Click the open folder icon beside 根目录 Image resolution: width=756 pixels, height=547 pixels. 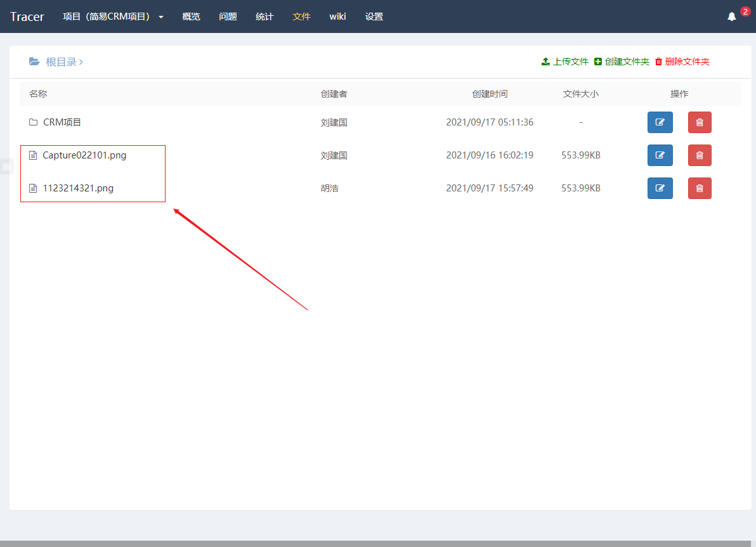coord(34,61)
